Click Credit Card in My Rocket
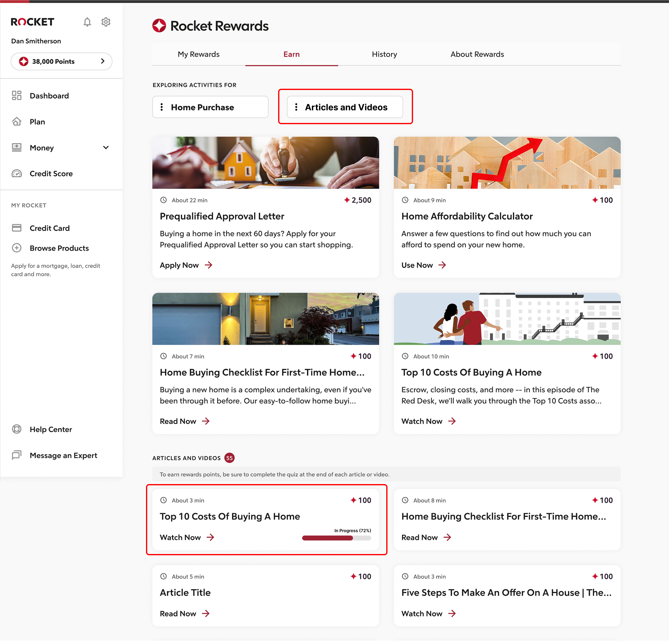 (x=50, y=228)
